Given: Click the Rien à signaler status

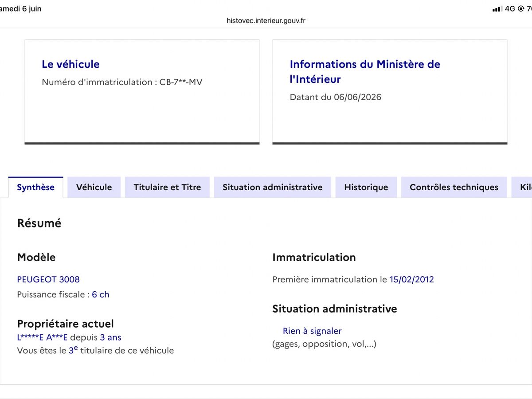Looking at the screenshot, I should coord(312,331).
